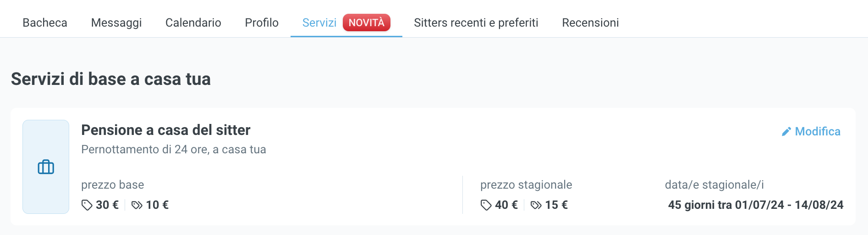Click the red NOVITÀ badge
Screen dimensions: 868x235
point(366,22)
